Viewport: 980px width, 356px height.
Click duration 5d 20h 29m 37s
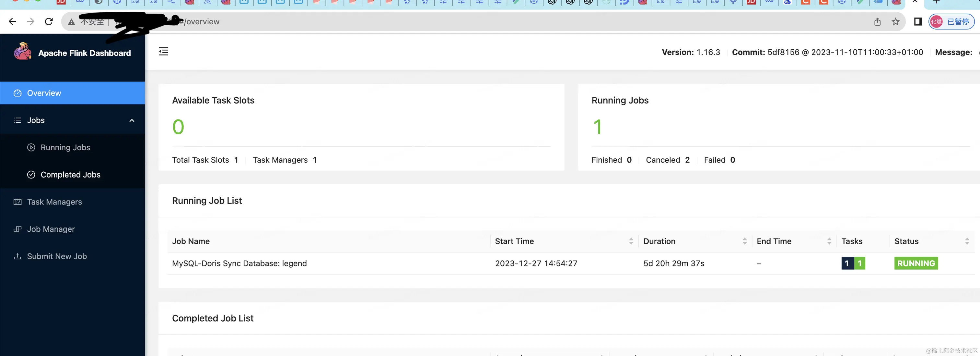(x=674, y=264)
